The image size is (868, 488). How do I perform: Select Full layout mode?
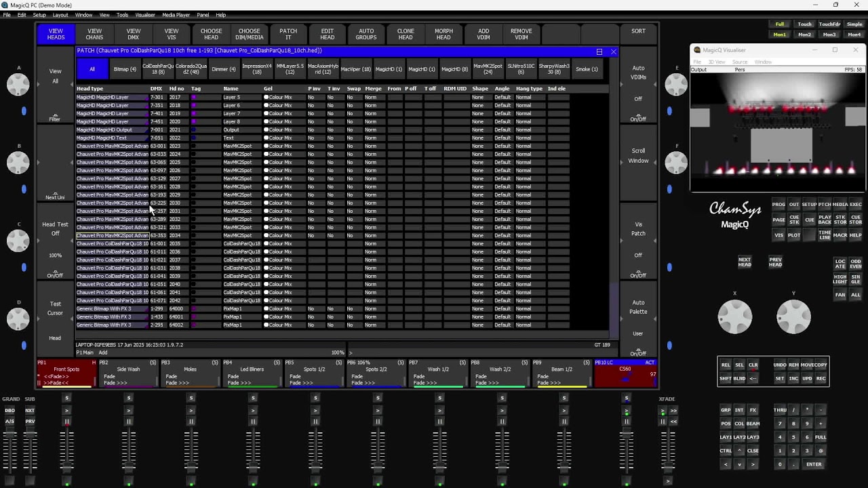(x=780, y=24)
